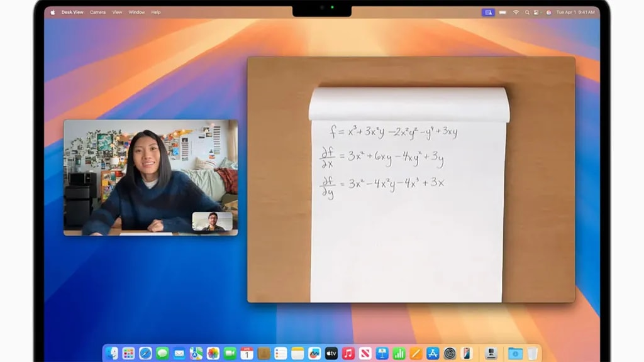Viewport: 644px width, 362px height.
Task: Open the Apple TV app
Action: click(331, 354)
